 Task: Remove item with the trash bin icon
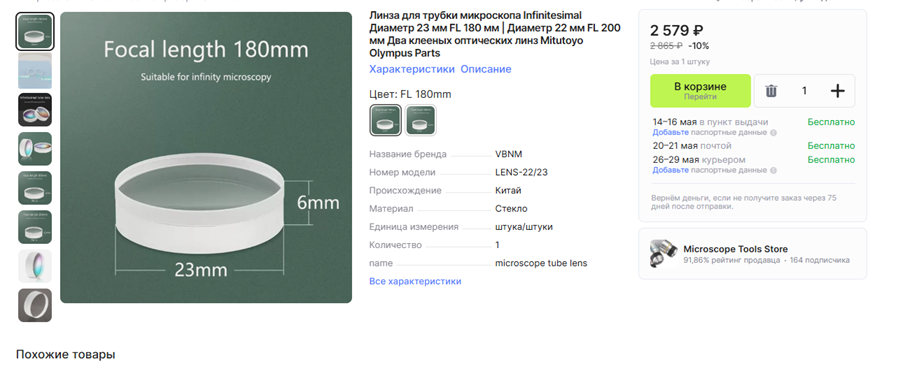pyautogui.click(x=771, y=91)
